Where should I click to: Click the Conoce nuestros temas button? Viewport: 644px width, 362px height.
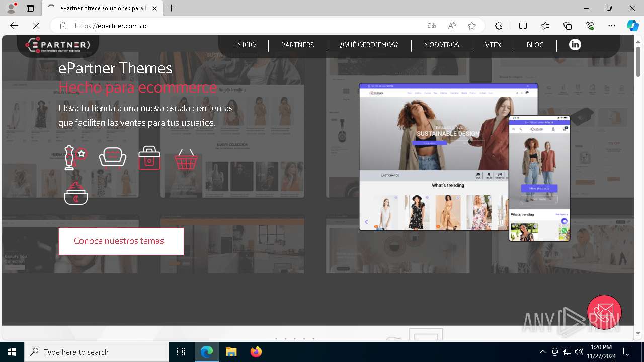pyautogui.click(x=121, y=241)
